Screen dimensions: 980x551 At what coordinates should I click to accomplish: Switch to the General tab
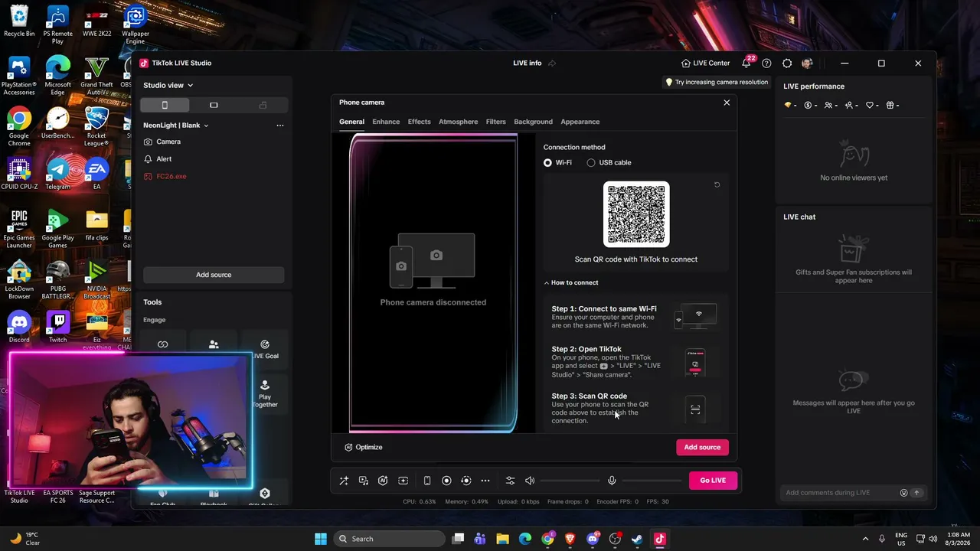pos(351,122)
